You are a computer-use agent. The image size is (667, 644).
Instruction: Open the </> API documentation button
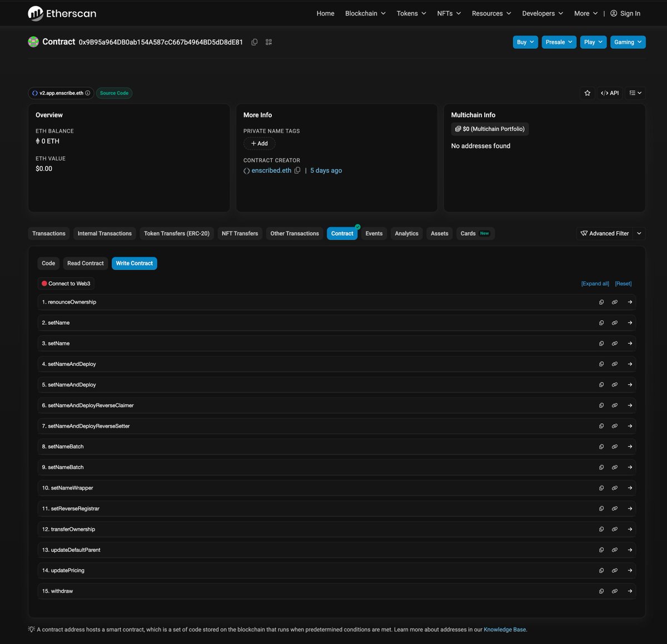pyautogui.click(x=610, y=93)
